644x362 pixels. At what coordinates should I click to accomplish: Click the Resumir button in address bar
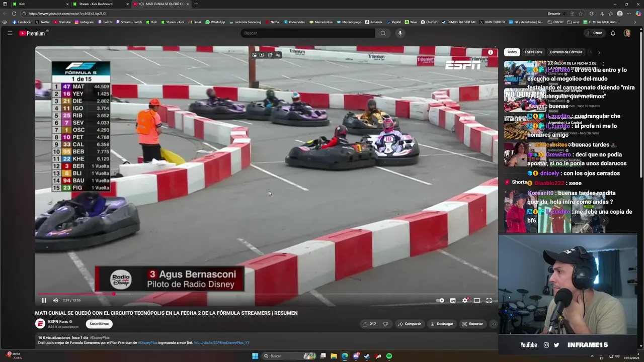[554, 14]
